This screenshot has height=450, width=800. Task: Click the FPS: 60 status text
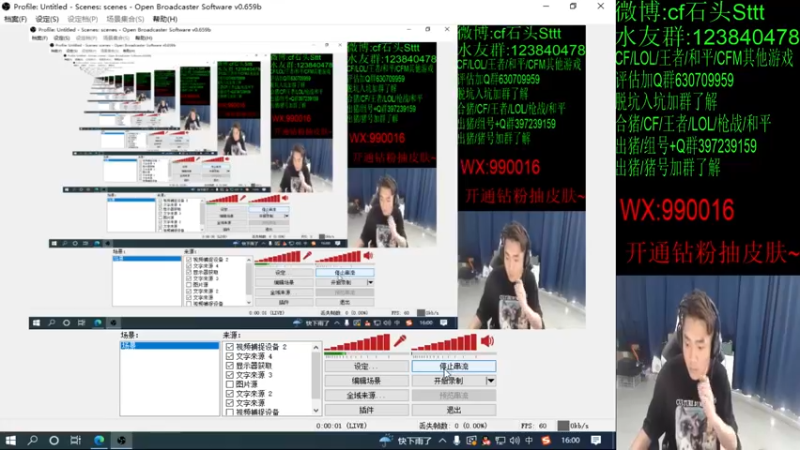click(534, 426)
